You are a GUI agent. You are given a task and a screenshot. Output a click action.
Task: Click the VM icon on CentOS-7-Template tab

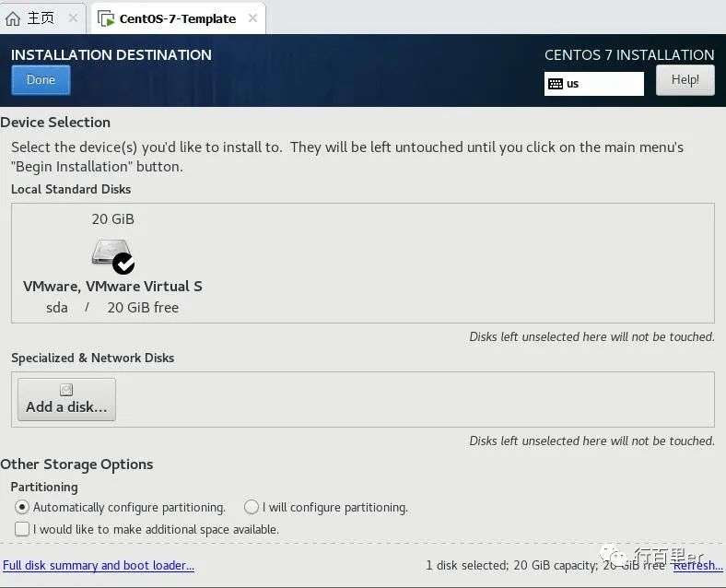tap(106, 19)
